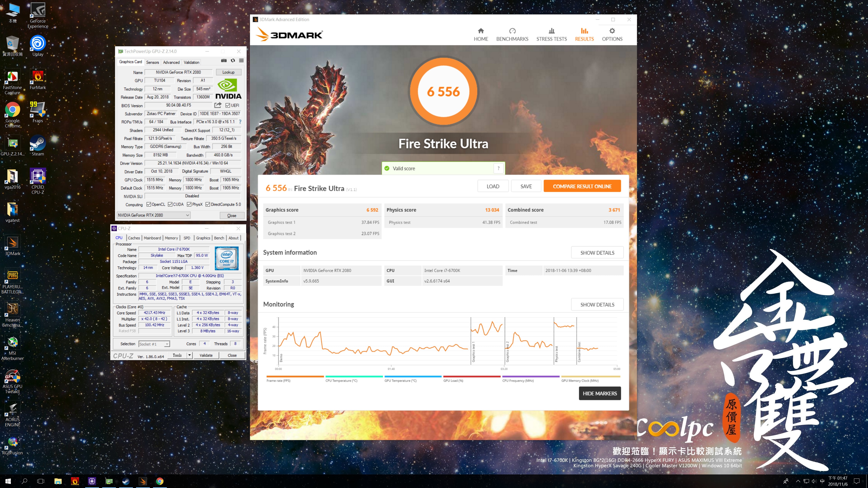Select the Fraps desktop icon
Screen dimensions: 868x488
[x=38, y=112]
